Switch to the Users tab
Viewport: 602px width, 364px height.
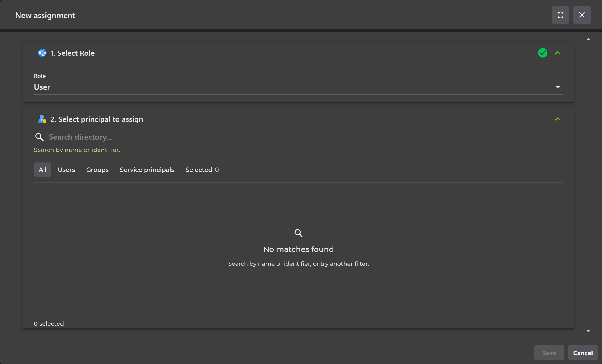point(66,170)
